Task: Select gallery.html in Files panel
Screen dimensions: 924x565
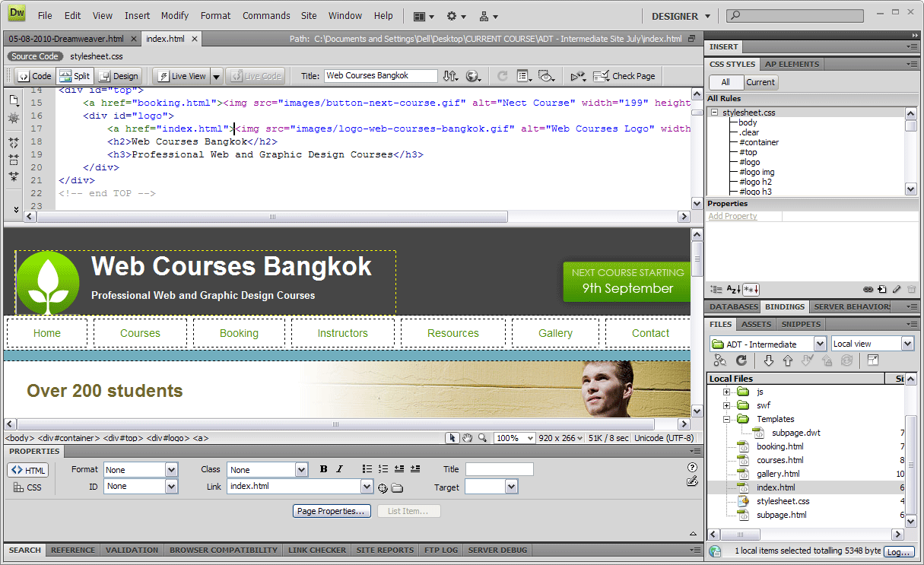Action: click(777, 474)
